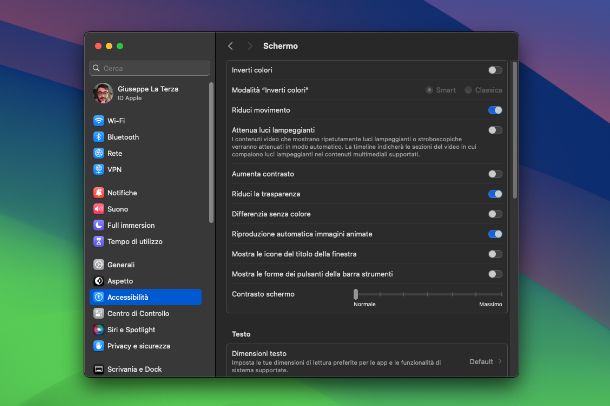This screenshot has width=610, height=406.
Task: Open Giuseppe La Terza ID Apple
Action: click(148, 93)
